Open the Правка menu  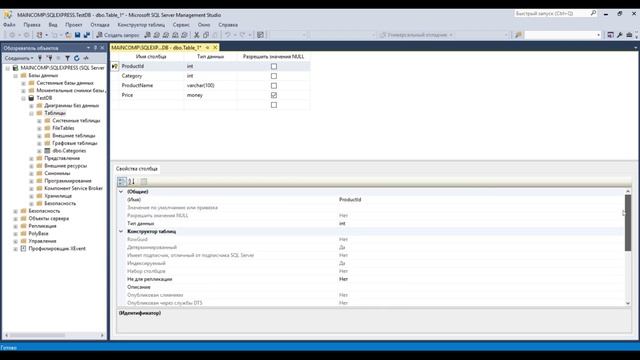point(32,25)
